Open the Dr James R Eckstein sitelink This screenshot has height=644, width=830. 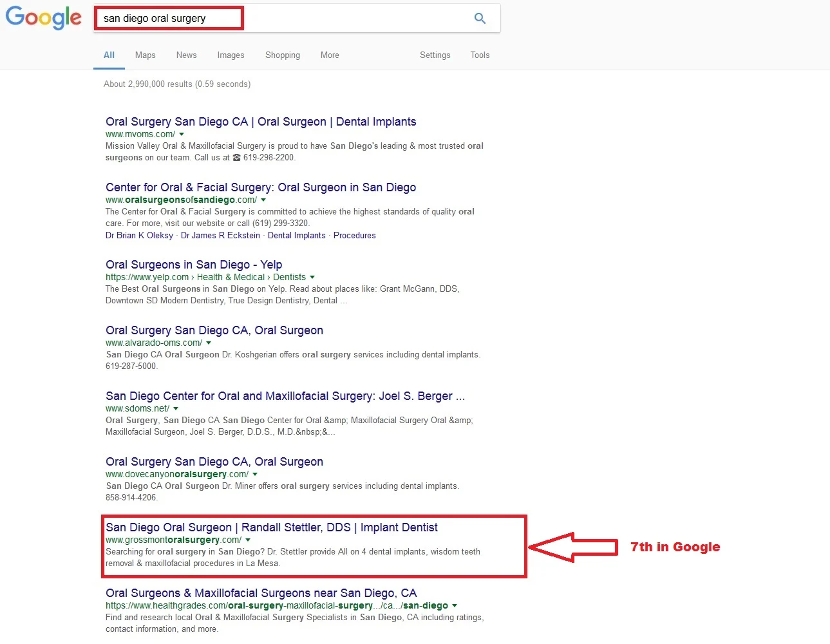[x=220, y=236]
